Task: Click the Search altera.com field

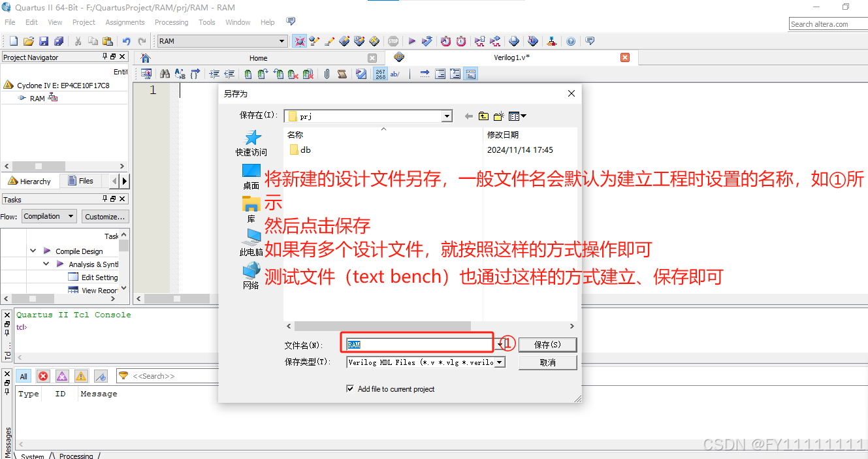Action: [828, 24]
